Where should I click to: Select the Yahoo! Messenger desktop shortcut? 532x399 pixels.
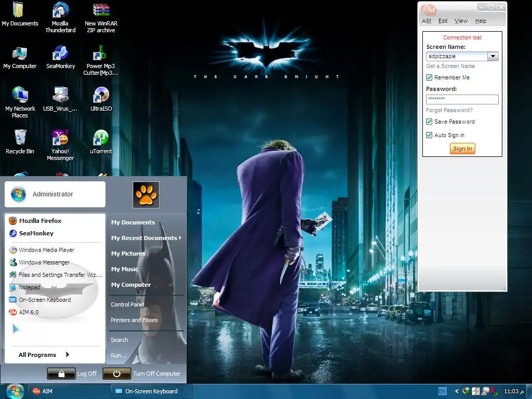tap(60, 145)
